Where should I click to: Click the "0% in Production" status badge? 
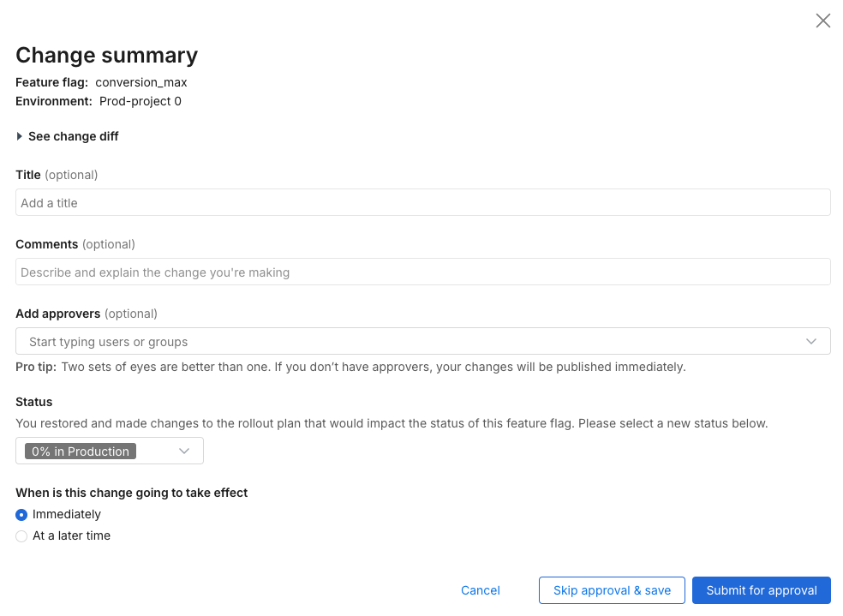click(81, 452)
